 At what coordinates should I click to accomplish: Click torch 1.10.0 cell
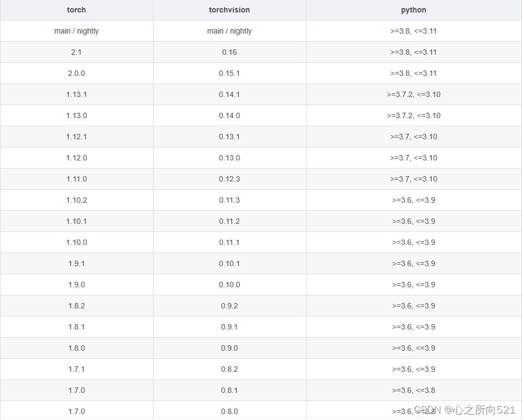pos(76,242)
